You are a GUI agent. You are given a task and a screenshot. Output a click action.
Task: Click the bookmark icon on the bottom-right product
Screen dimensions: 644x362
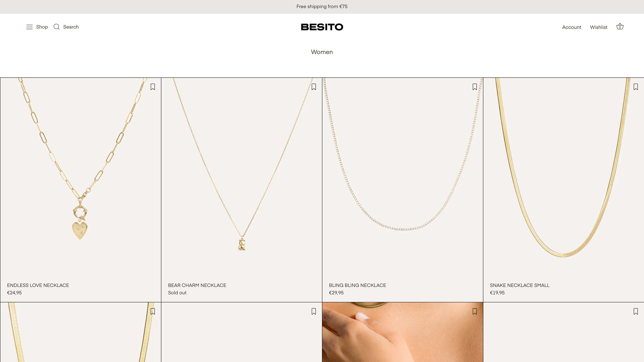pyautogui.click(x=635, y=311)
